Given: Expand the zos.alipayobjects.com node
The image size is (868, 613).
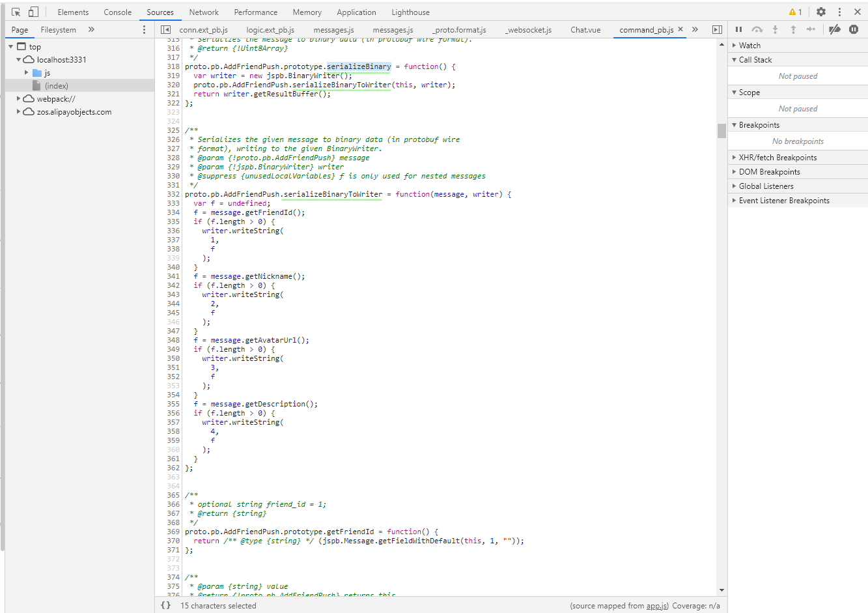Looking at the screenshot, I should [19, 112].
